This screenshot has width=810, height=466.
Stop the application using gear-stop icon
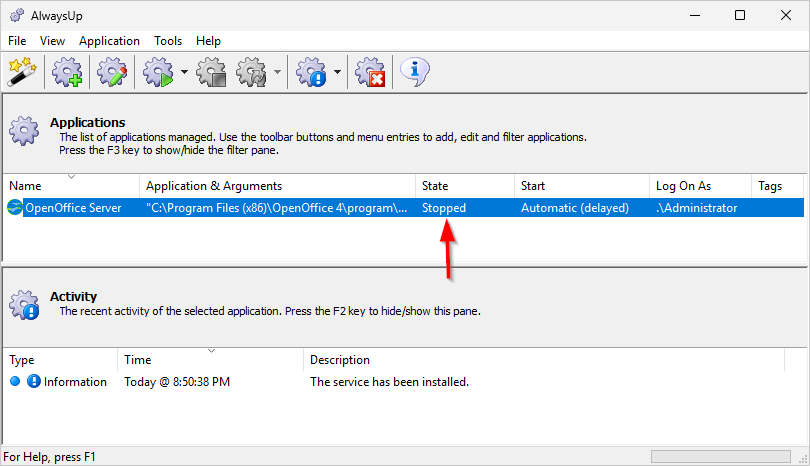coord(211,71)
